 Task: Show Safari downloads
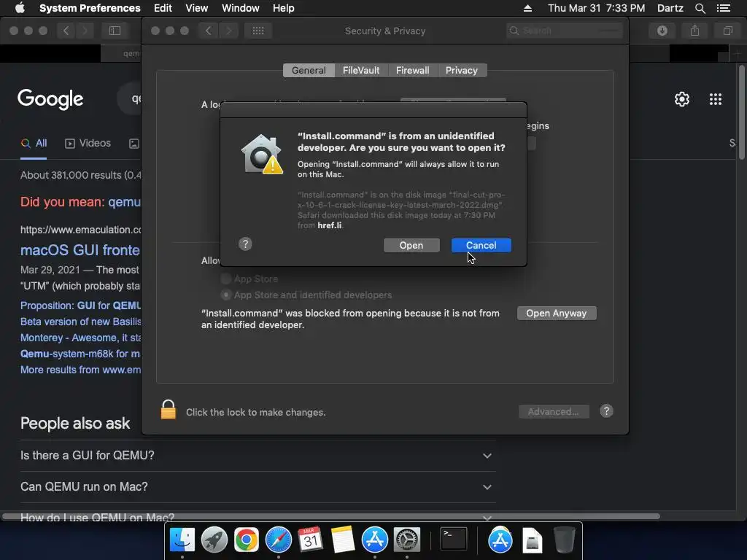pyautogui.click(x=662, y=31)
